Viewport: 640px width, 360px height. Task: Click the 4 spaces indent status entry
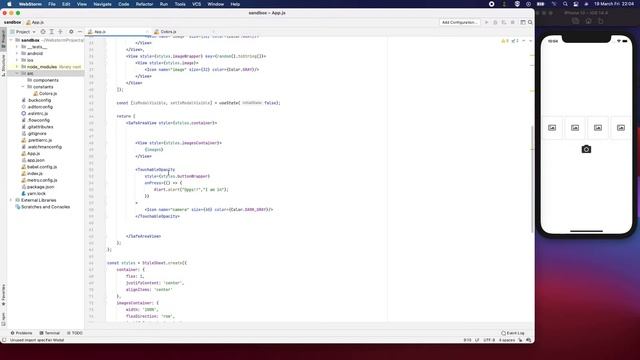click(507, 340)
